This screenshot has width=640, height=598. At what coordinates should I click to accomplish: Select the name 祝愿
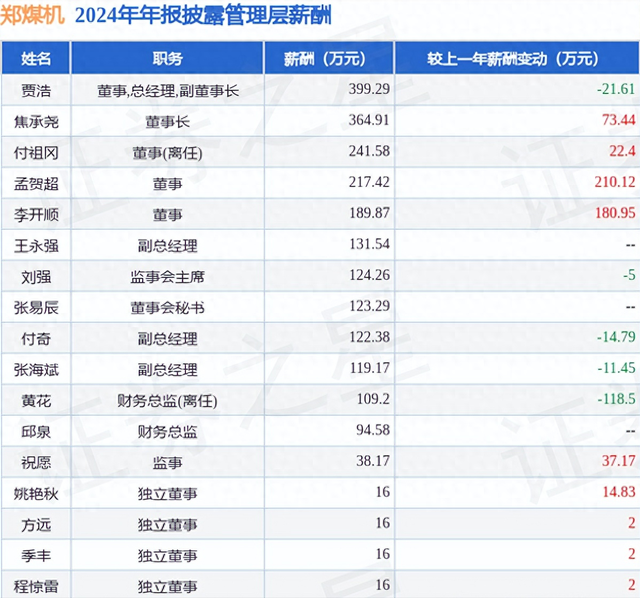[36, 462]
